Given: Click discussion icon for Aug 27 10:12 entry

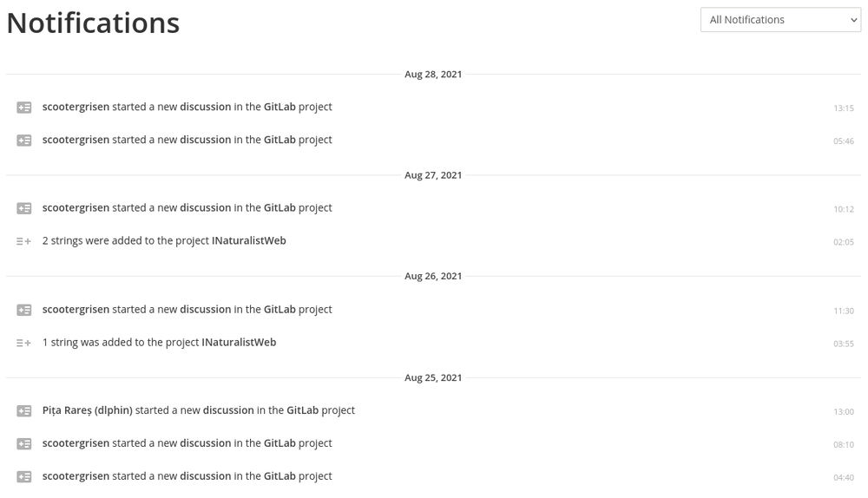Looking at the screenshot, I should [x=23, y=208].
